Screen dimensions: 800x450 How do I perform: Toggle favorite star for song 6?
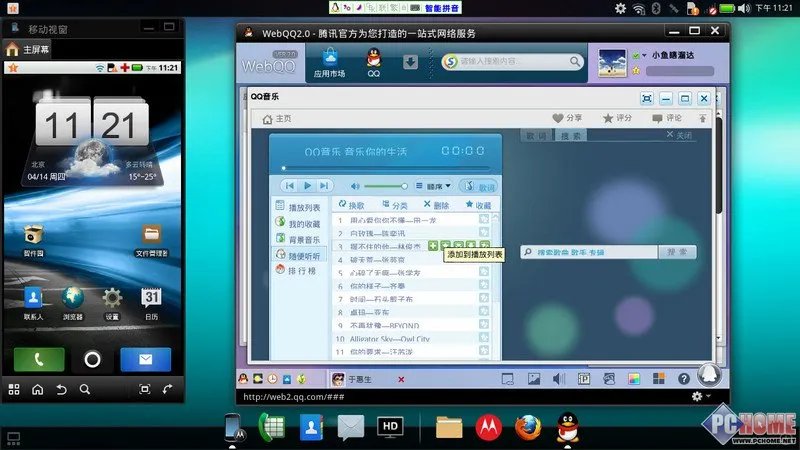(484, 285)
